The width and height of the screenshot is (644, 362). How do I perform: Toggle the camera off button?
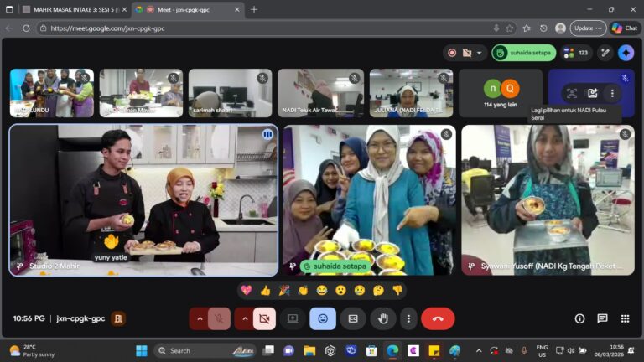pyautogui.click(x=264, y=318)
